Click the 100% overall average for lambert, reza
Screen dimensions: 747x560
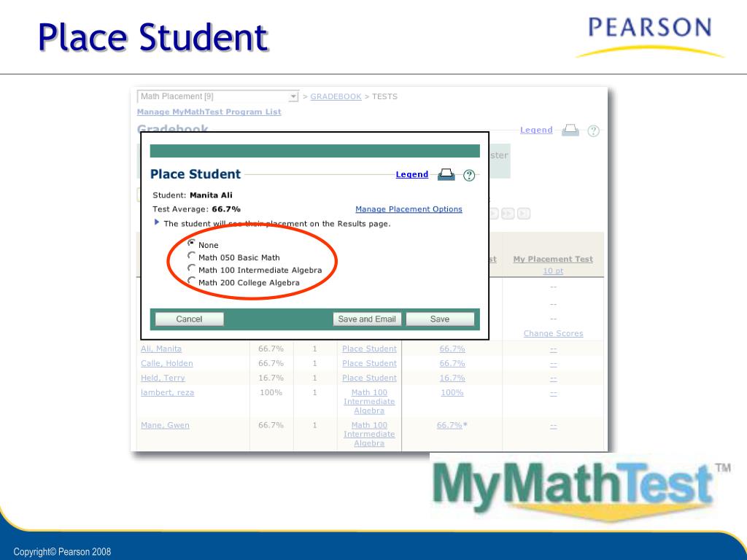click(x=271, y=393)
